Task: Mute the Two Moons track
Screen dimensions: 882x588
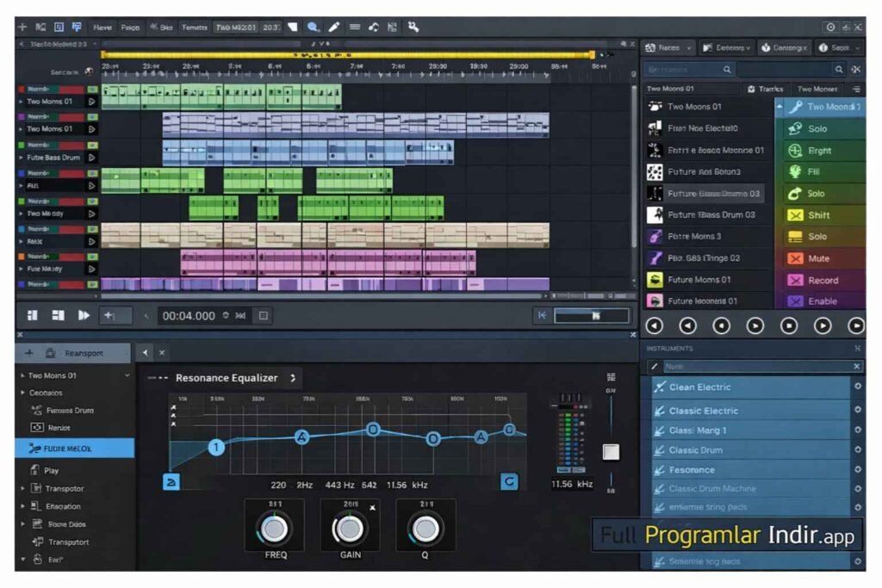Action: point(820,258)
